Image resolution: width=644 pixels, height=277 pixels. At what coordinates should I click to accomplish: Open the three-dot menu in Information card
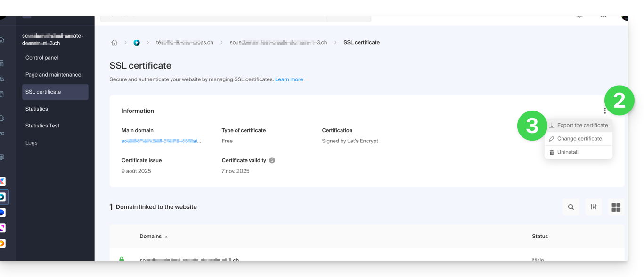pos(604,111)
